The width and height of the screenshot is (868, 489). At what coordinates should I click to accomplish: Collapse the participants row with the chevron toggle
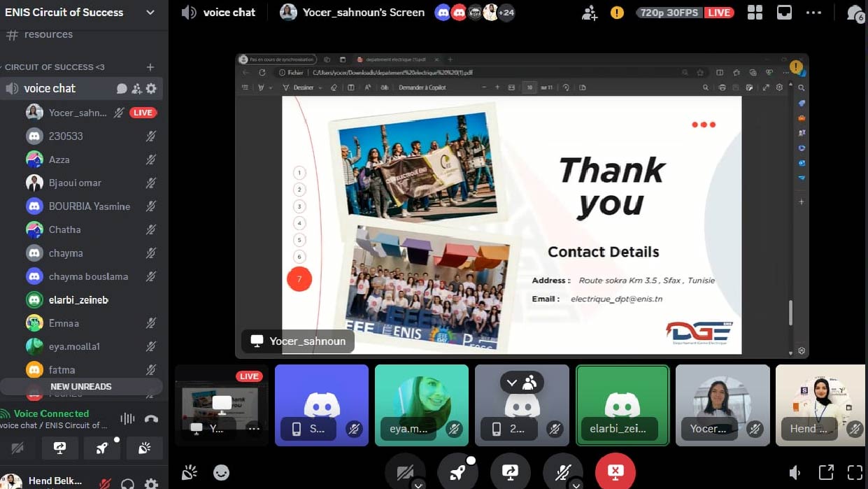click(512, 383)
